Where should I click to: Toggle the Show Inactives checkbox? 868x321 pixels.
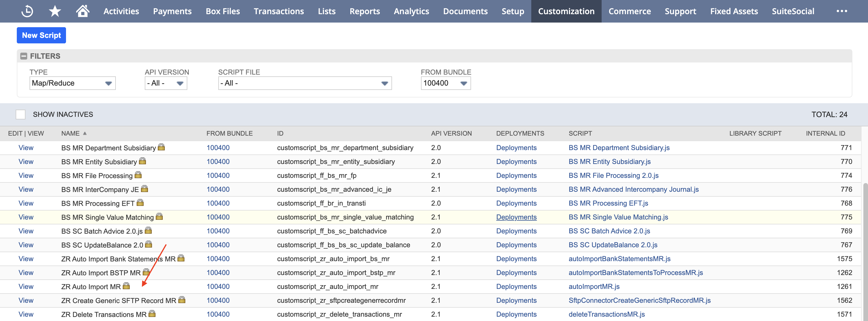(21, 115)
